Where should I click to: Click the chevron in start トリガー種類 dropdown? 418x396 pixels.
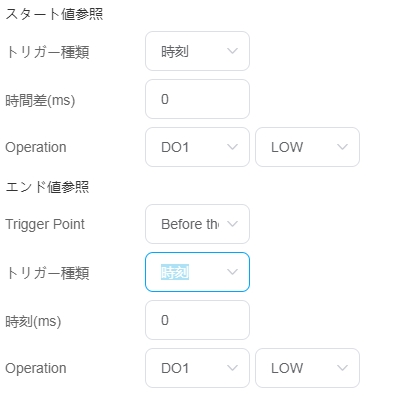pos(232,51)
